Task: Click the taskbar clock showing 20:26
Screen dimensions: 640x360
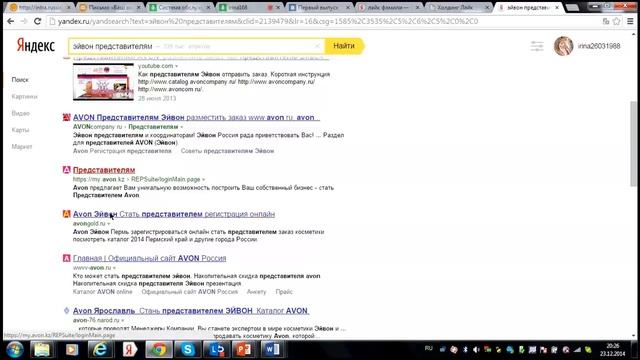Action: [612, 350]
